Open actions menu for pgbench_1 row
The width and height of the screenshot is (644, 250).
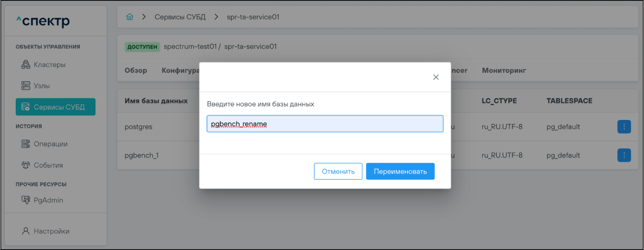pos(624,156)
